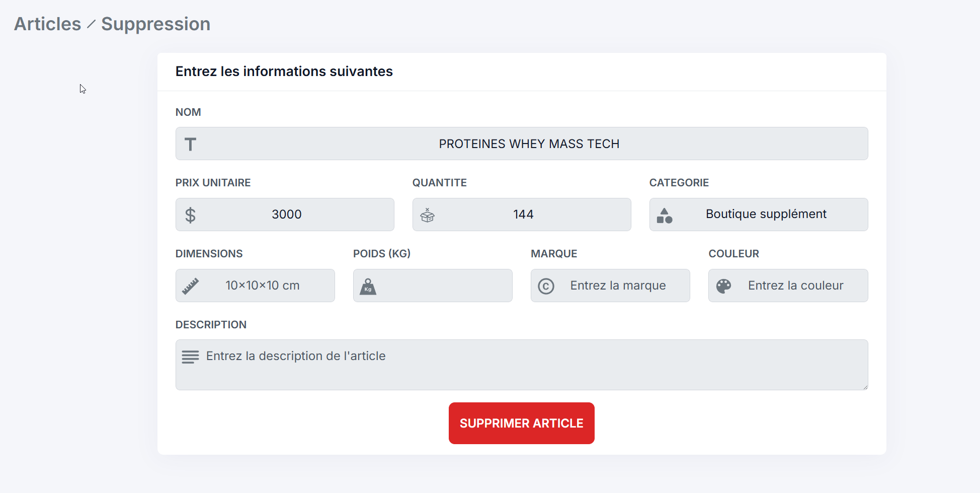Click the PRIX UNITAIRE label
This screenshot has height=493, width=980.
pos(213,183)
